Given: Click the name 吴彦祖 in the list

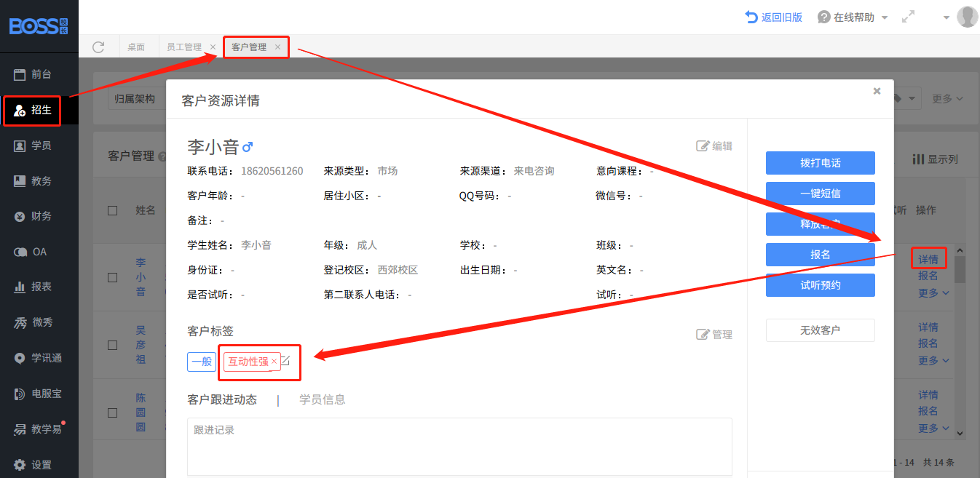Looking at the screenshot, I should [141, 345].
